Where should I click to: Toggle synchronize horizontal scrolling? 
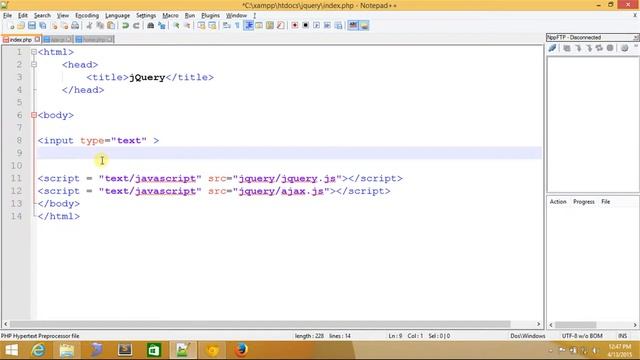(x=212, y=26)
